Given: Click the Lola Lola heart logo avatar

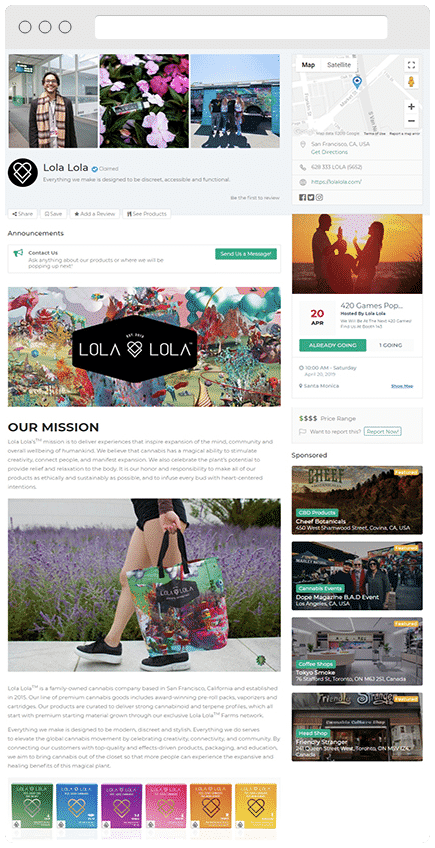Looking at the screenshot, I should 23,173.
